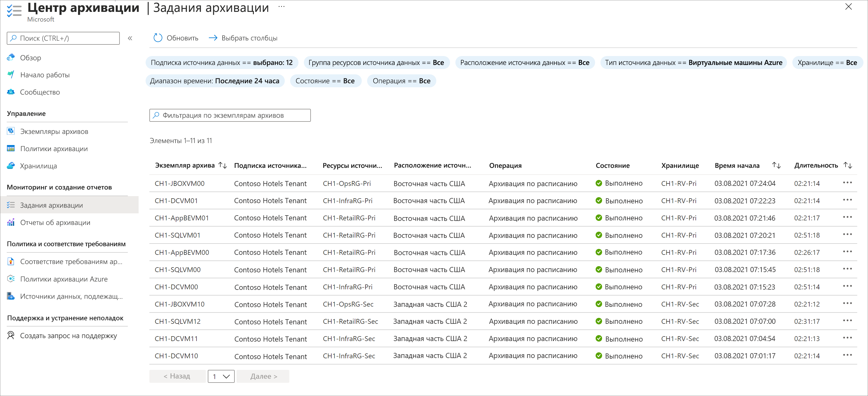The image size is (868, 396).
Task: Click the Отчеты об архивации chart icon
Action: [x=11, y=222]
